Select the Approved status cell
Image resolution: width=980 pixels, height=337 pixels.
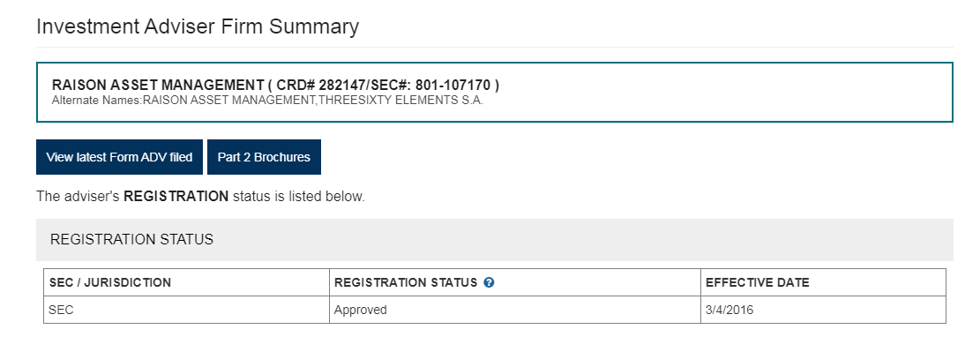point(515,310)
